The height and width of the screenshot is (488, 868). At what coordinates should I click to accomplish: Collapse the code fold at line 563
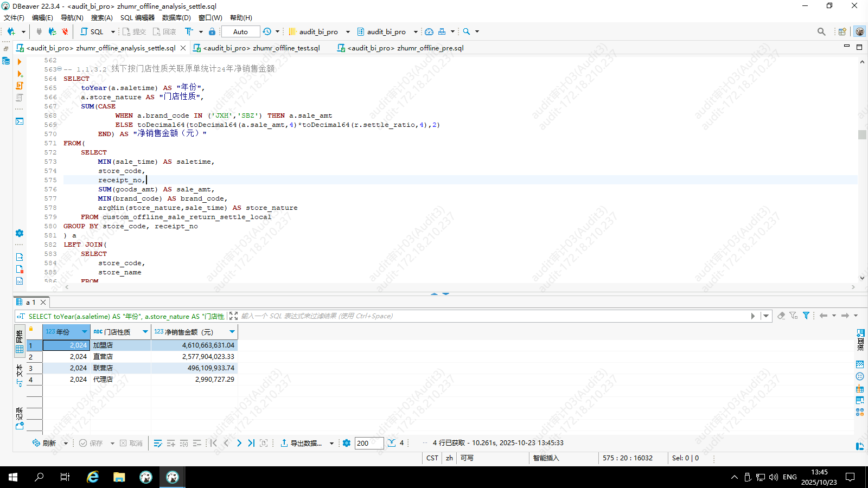(59, 69)
